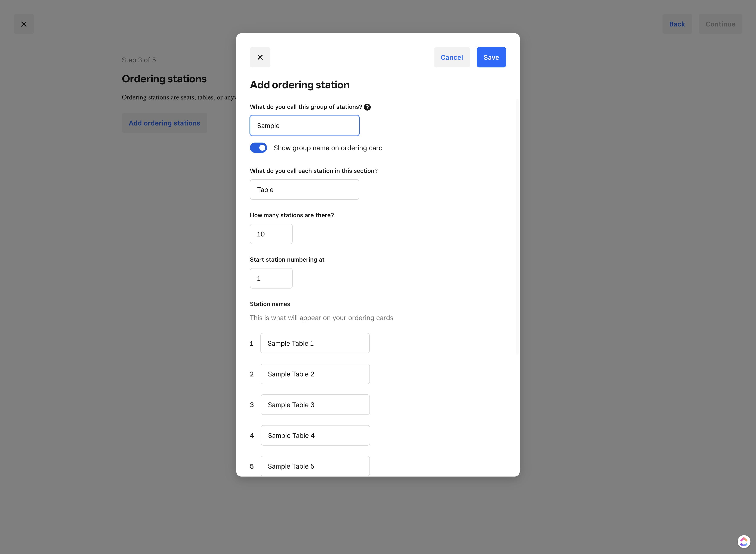Open the ClickUp floating widget icon
This screenshot has height=554, width=756.
click(x=744, y=541)
